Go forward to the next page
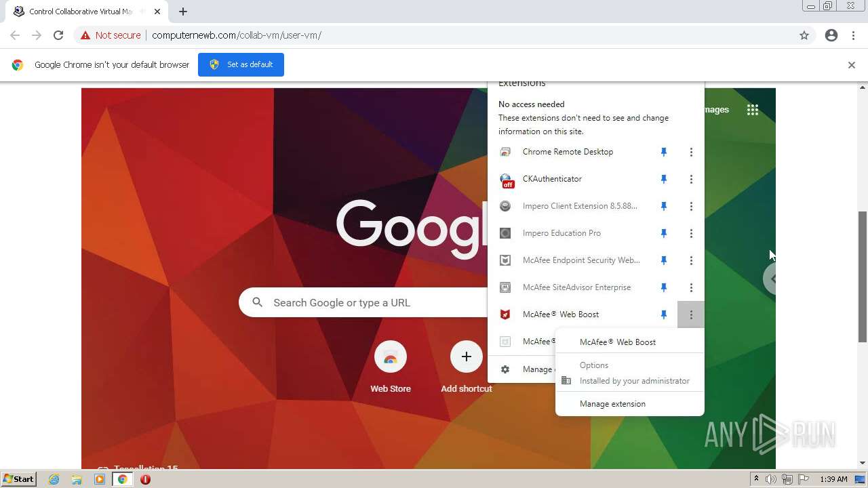 (x=37, y=35)
